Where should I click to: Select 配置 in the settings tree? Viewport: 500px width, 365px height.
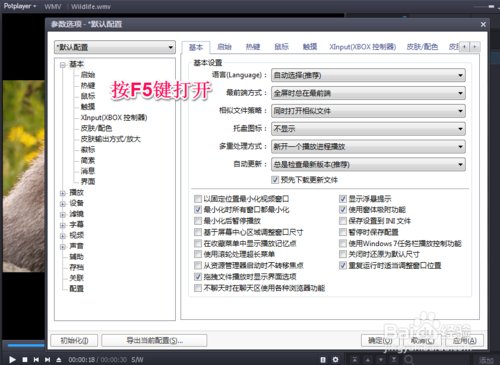point(76,289)
